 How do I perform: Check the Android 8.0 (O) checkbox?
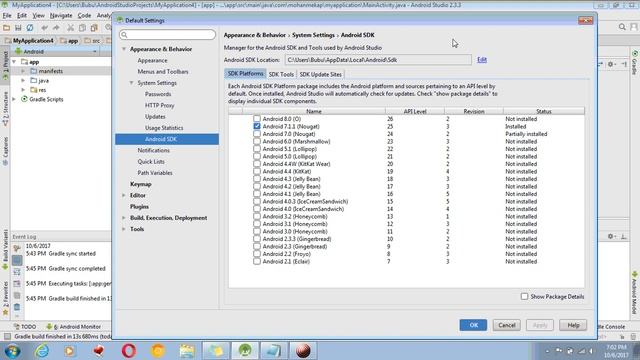pyautogui.click(x=257, y=118)
